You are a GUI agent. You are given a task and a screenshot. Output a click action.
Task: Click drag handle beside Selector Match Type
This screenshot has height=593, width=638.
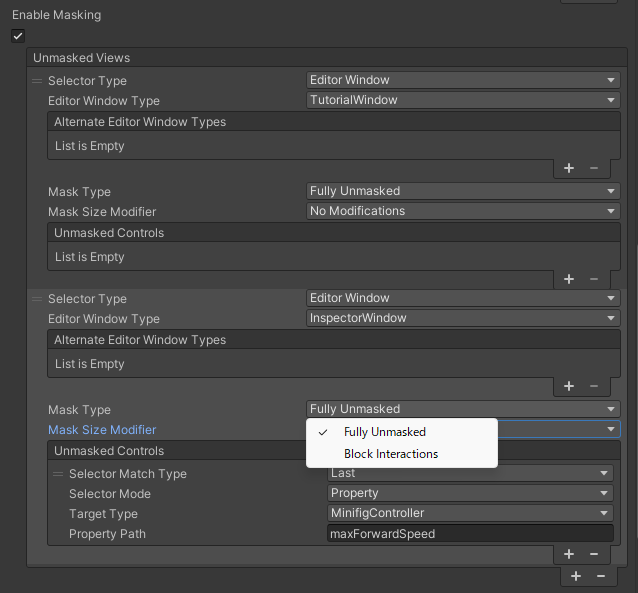coord(58,474)
